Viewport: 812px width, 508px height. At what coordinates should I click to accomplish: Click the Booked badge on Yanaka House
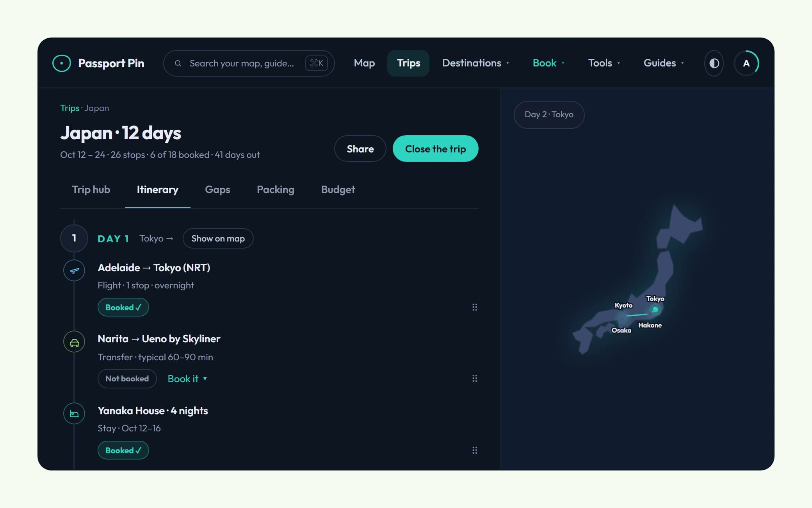coord(123,450)
